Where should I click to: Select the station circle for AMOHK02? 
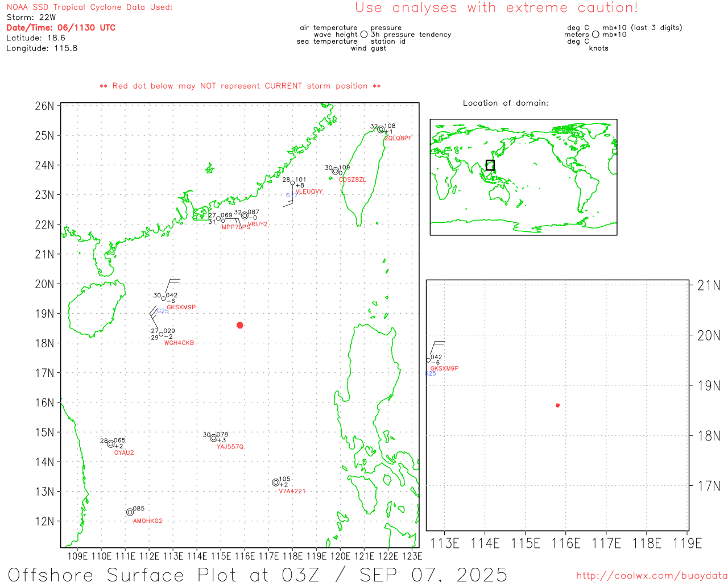coord(130,512)
